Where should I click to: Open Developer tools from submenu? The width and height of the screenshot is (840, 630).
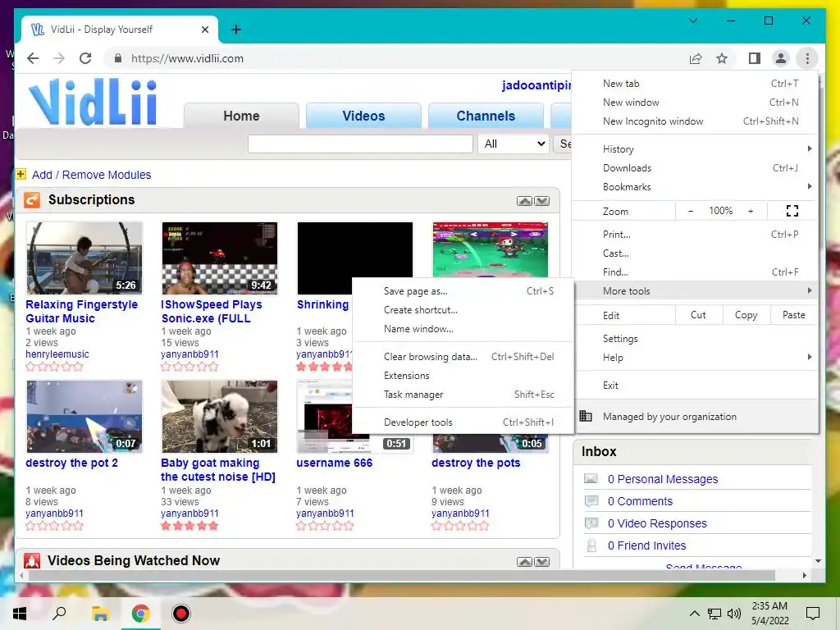[463, 422]
